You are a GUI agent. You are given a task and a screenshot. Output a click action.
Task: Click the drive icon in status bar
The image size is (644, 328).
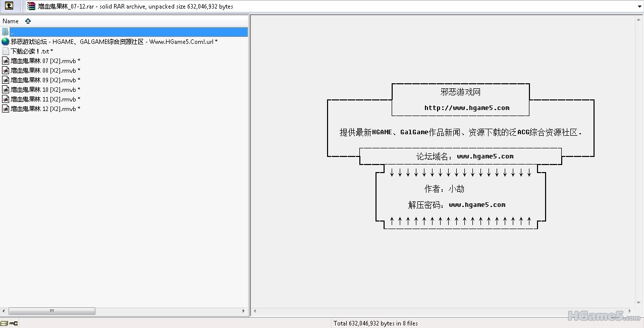pos(4,323)
